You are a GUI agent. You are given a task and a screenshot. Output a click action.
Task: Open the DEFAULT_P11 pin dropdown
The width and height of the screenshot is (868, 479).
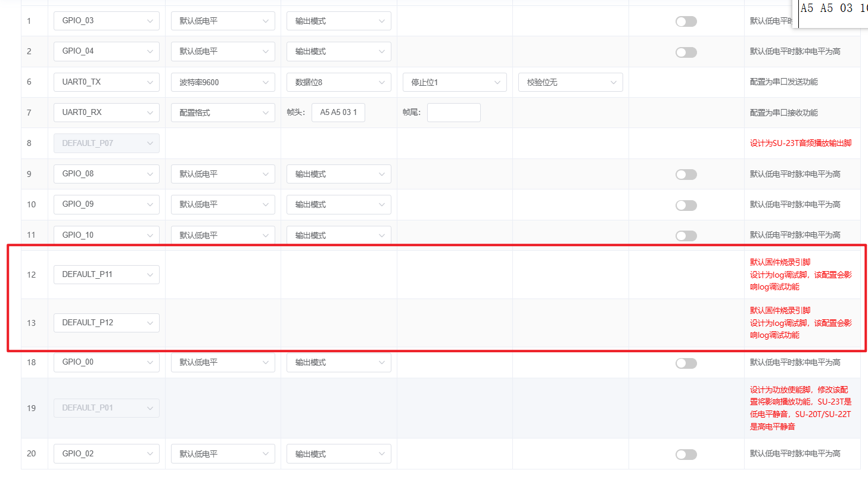(x=106, y=275)
